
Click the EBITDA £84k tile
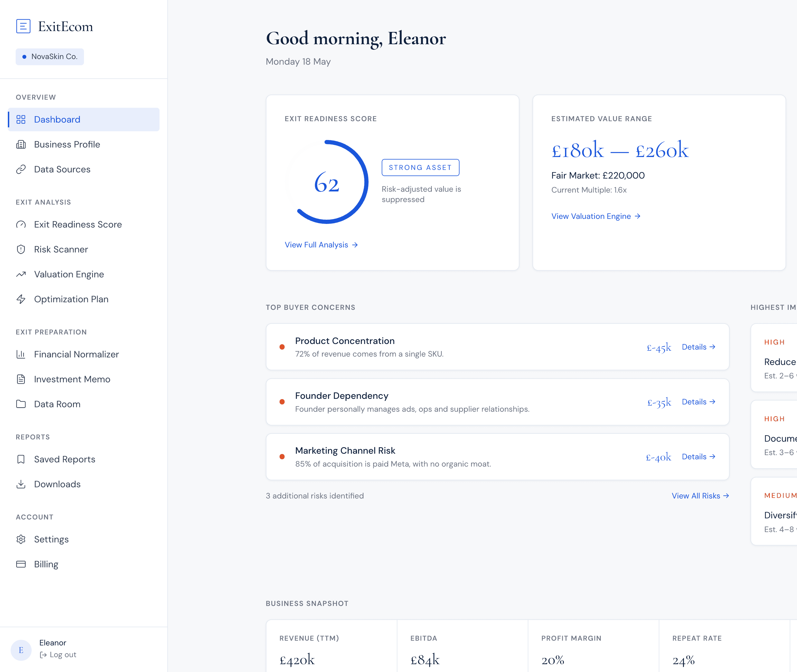click(463, 646)
